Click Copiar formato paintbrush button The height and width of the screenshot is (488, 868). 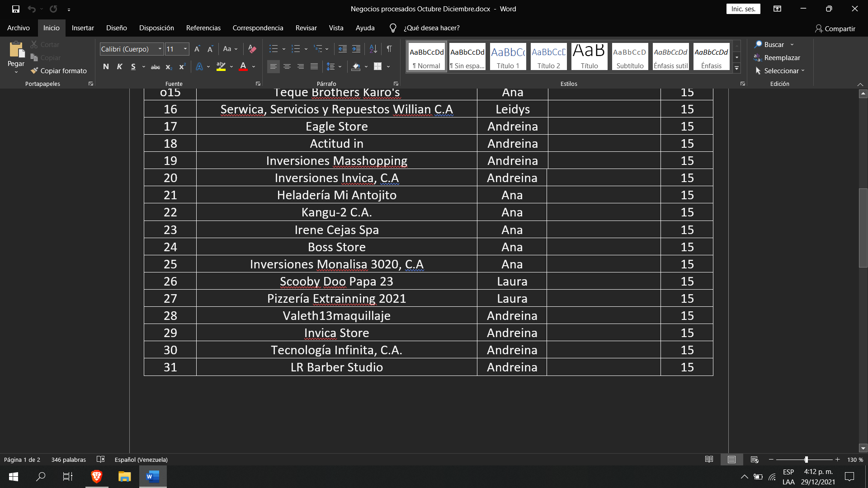tap(59, 70)
